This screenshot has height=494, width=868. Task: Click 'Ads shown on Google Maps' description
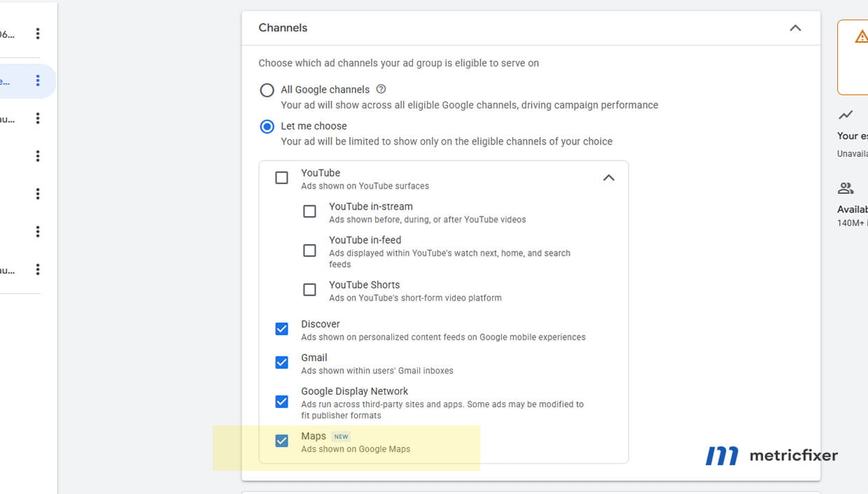pyautogui.click(x=356, y=449)
